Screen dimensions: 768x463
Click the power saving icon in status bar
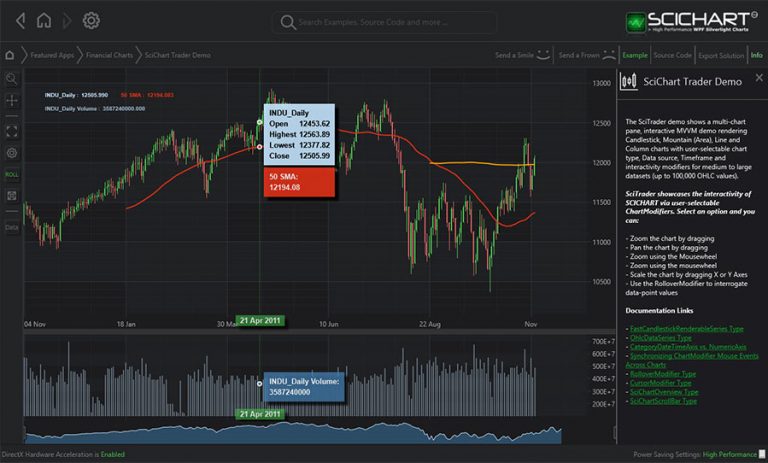point(762,455)
